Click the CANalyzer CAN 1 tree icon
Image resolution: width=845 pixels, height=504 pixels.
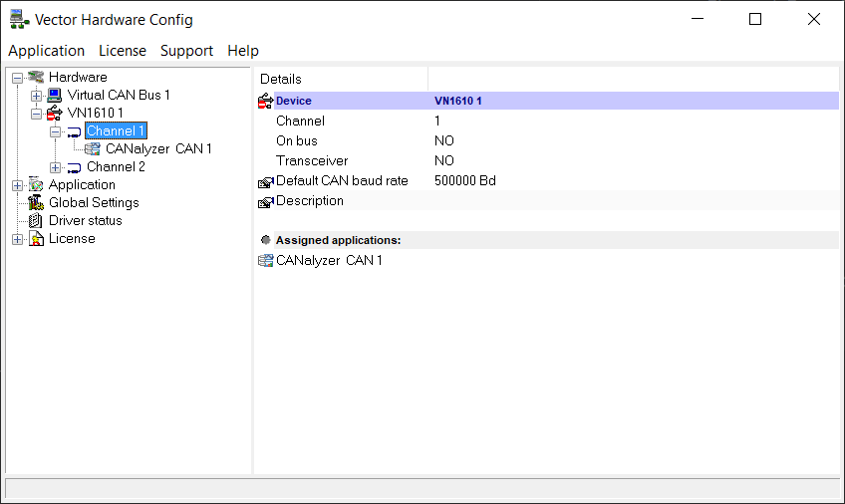[93, 148]
